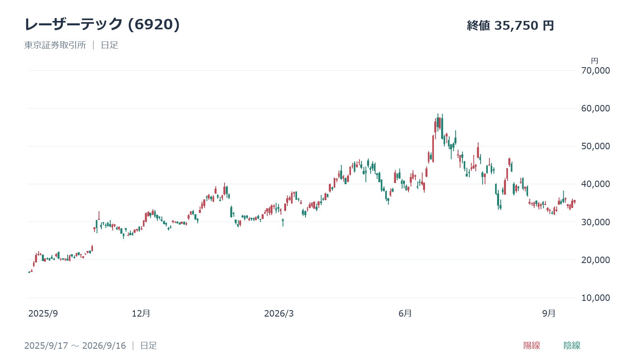
Task: Select the 2026/3 date axis label
Action: [x=279, y=314]
